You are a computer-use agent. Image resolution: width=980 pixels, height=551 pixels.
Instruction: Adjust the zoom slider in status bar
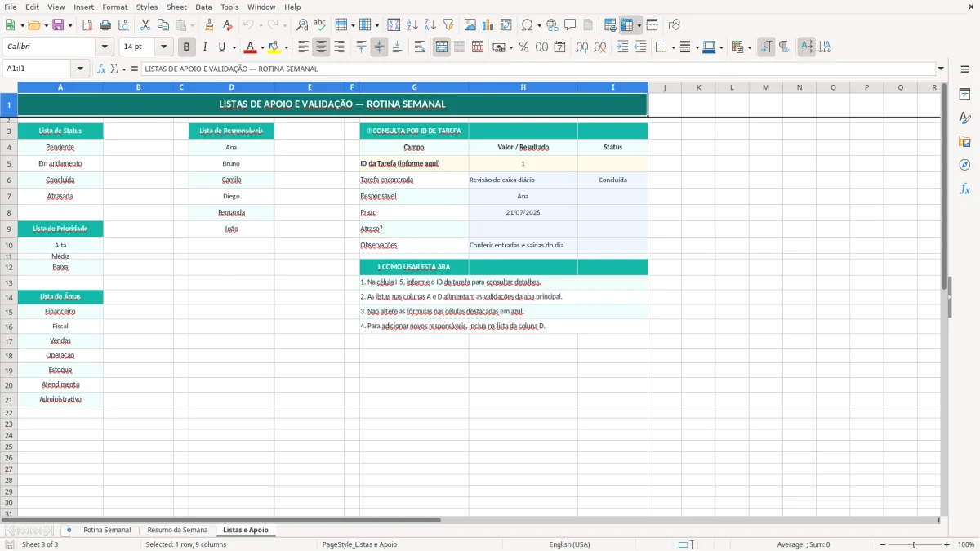click(915, 544)
